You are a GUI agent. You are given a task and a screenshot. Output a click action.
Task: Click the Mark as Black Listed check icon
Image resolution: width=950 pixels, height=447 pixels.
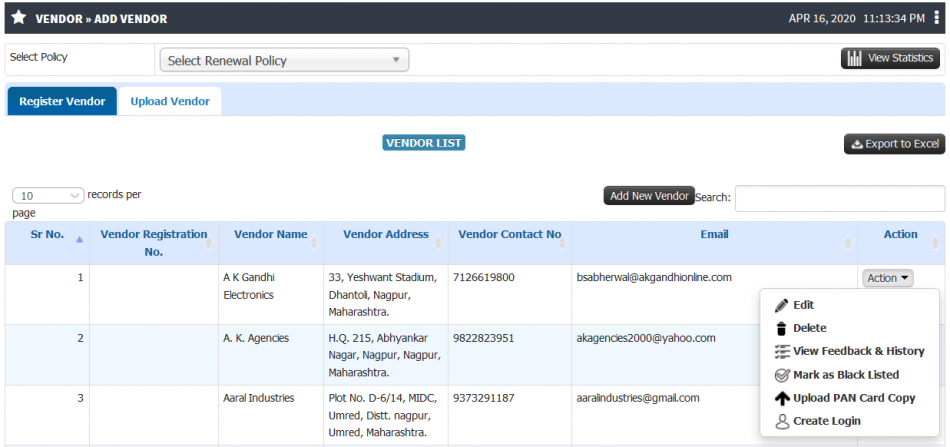click(x=782, y=375)
